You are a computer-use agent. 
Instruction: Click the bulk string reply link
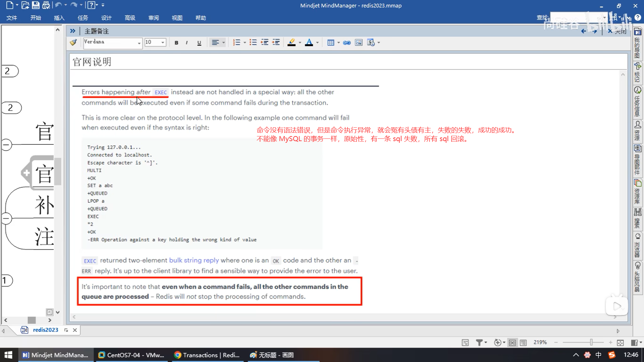pos(194,260)
